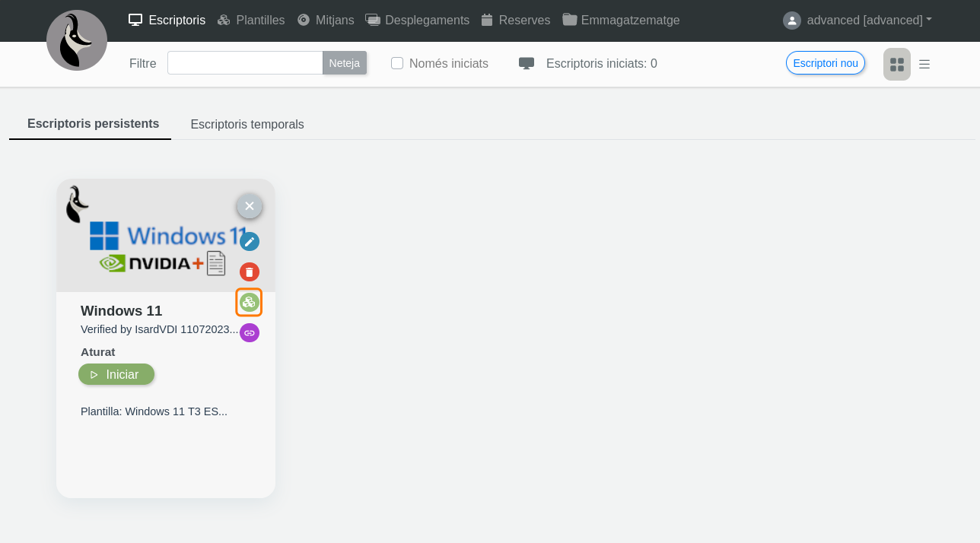
Task: Focus the Filtre text input field
Action: (x=245, y=63)
